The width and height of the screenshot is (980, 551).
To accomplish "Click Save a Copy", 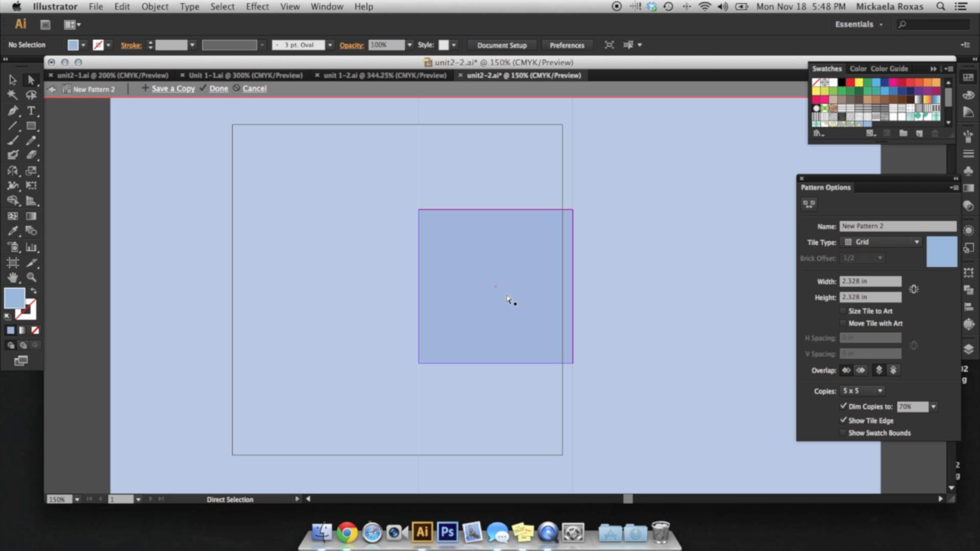I will pos(173,88).
